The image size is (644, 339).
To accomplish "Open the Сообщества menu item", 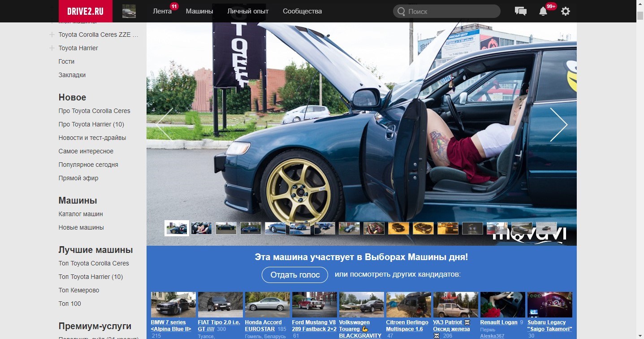I will pos(302,11).
